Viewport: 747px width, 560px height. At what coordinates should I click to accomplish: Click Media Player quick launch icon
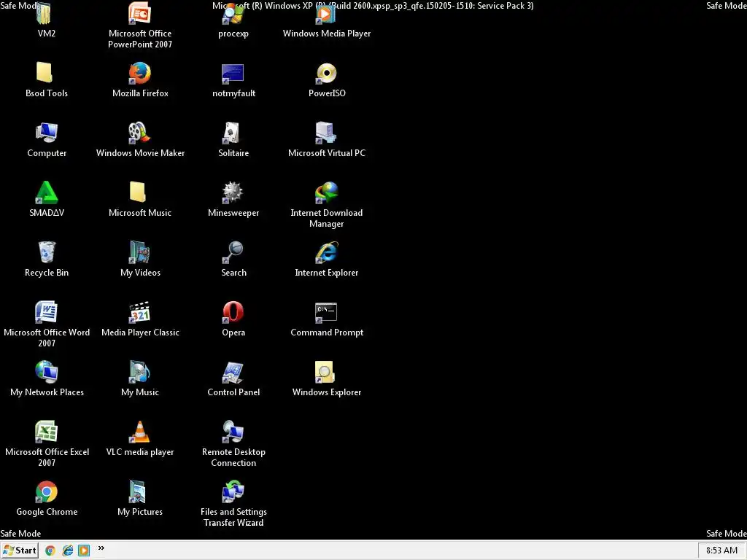84,551
